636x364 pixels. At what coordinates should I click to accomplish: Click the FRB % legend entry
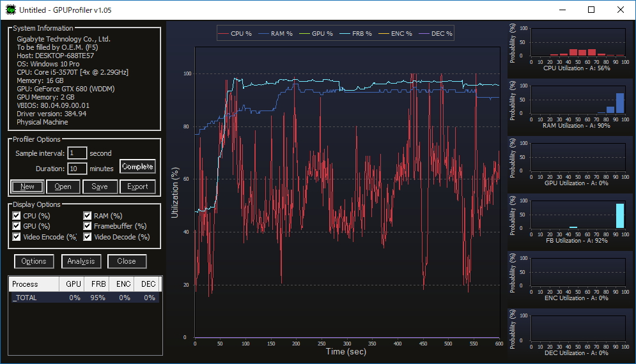point(356,34)
